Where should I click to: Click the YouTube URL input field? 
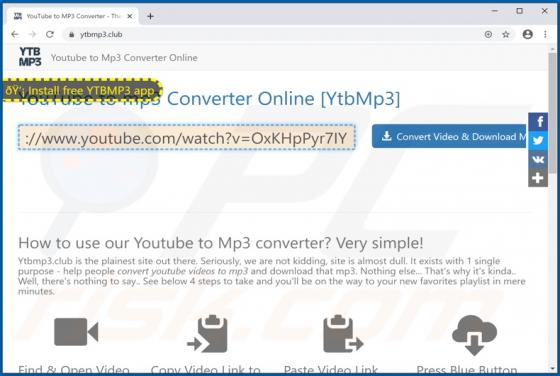coord(186,137)
